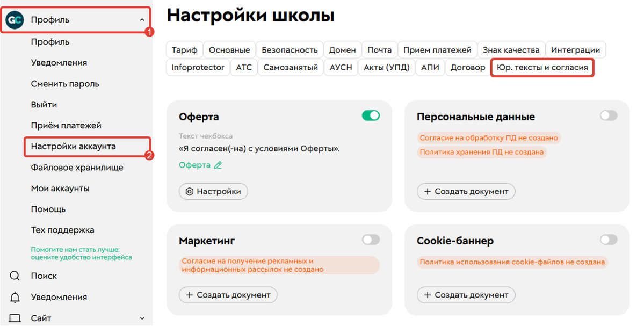Select the Infoprotector tab
The height and width of the screenshot is (326, 644).
[198, 67]
